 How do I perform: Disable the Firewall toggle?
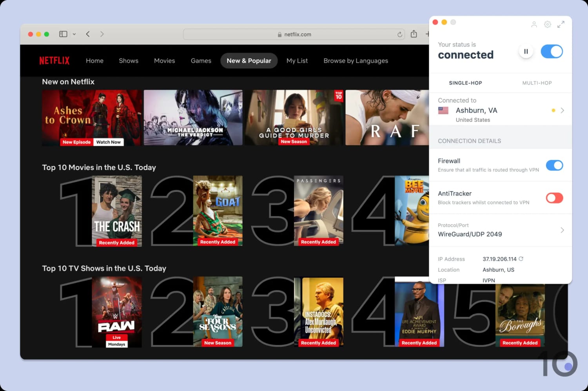[554, 165]
